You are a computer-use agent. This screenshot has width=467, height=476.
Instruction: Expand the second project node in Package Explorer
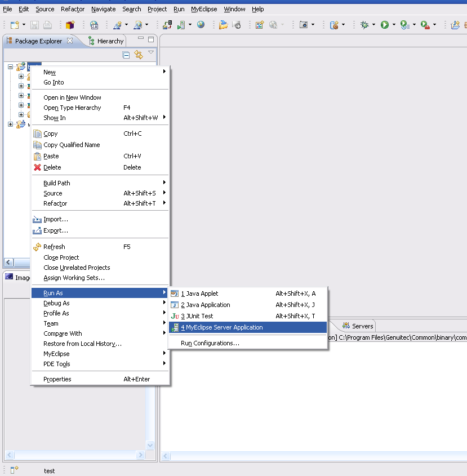click(x=10, y=124)
